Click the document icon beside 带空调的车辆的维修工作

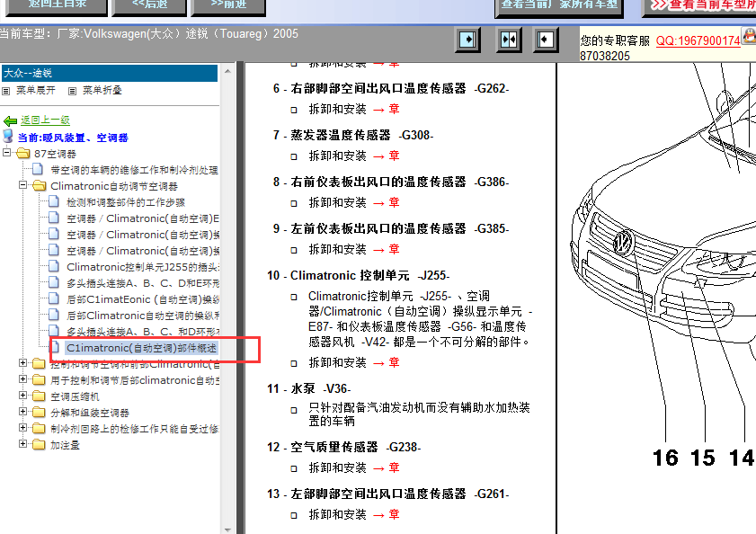click(38, 169)
